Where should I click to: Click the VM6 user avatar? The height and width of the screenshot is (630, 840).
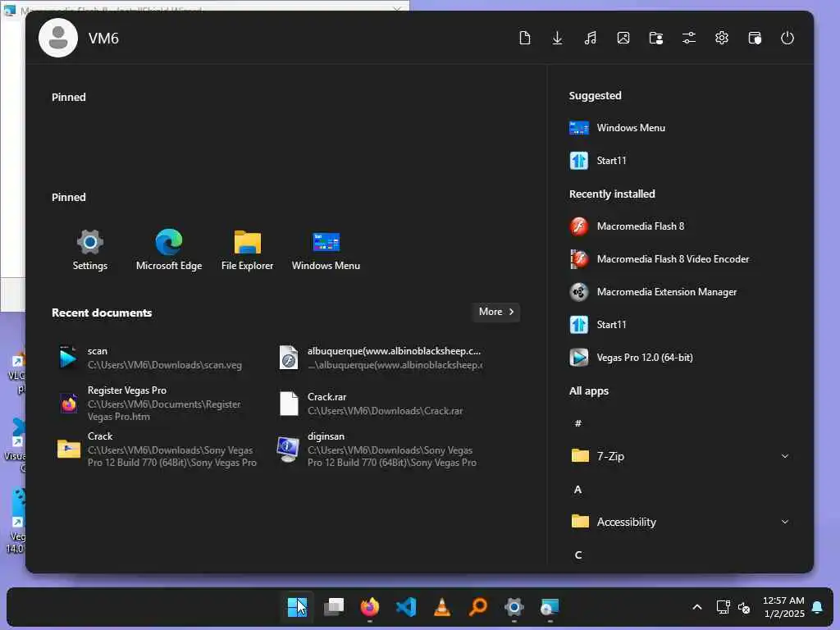point(58,38)
